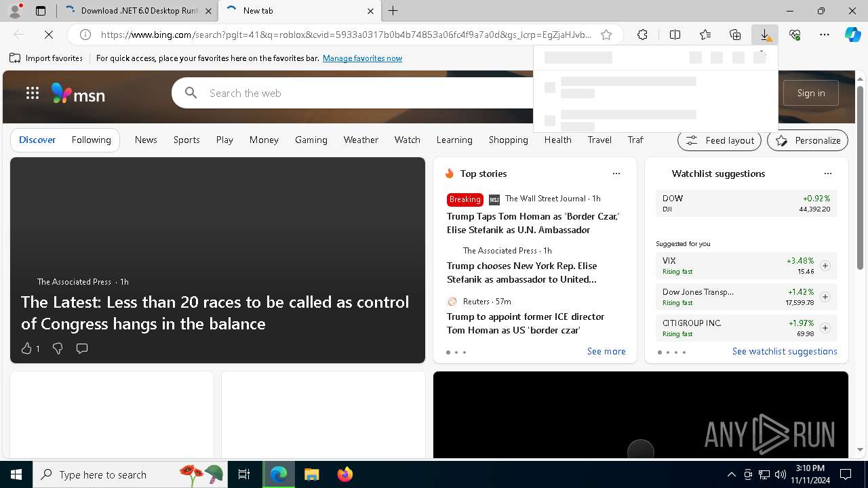The image size is (868, 488).
Task: Click the Sign in button
Action: 811,93
